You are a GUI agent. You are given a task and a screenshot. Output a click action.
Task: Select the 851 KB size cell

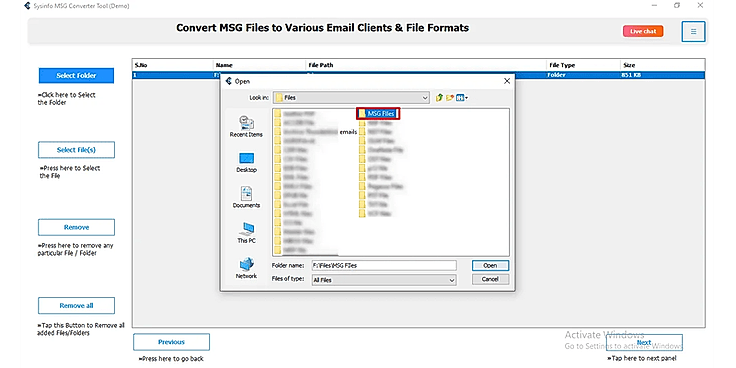point(663,75)
